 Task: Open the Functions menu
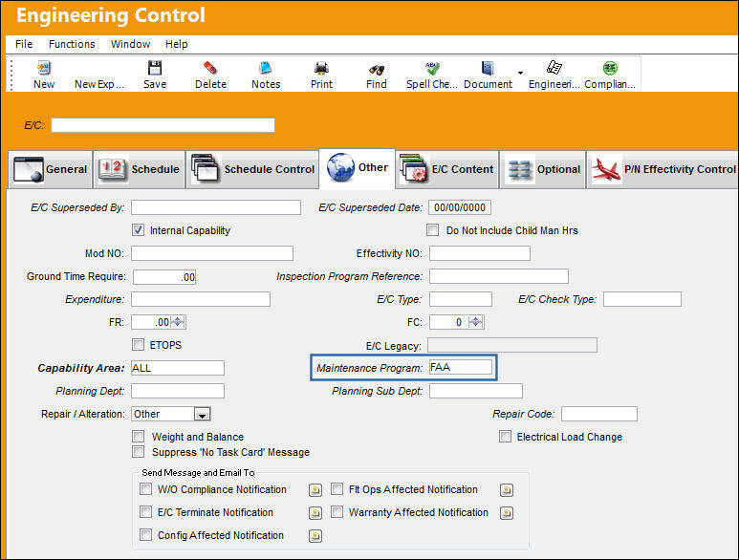(x=72, y=44)
